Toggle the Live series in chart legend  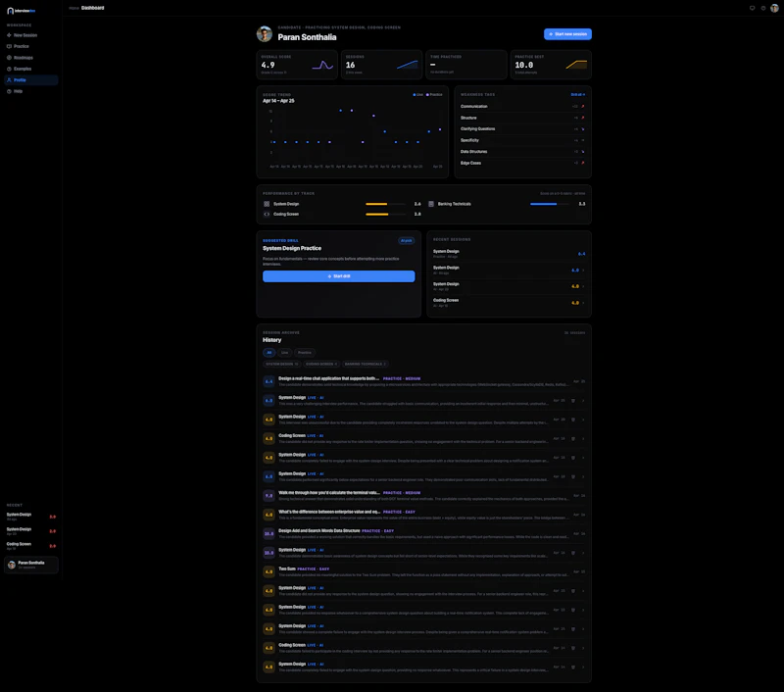click(418, 94)
